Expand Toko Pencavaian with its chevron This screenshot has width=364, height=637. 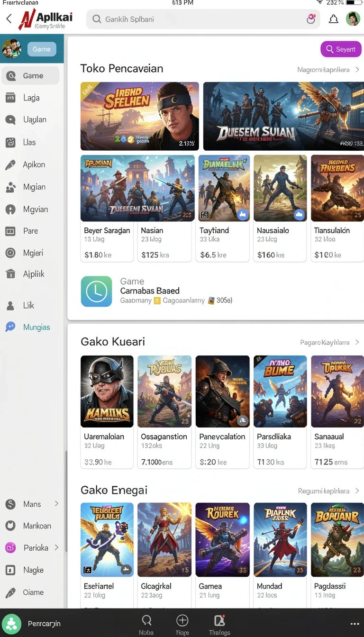point(357,70)
